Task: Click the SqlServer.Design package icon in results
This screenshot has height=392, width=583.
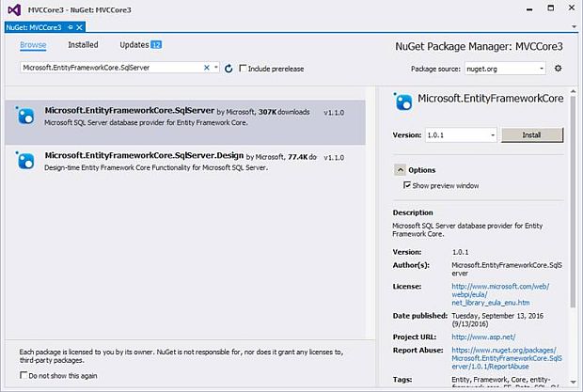Action: (25, 161)
